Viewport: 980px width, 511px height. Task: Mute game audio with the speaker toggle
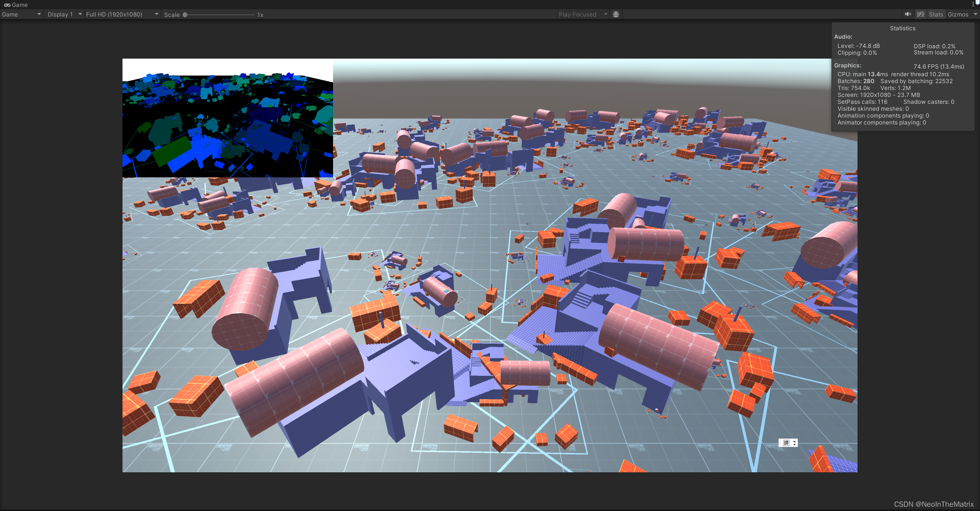pos(908,14)
